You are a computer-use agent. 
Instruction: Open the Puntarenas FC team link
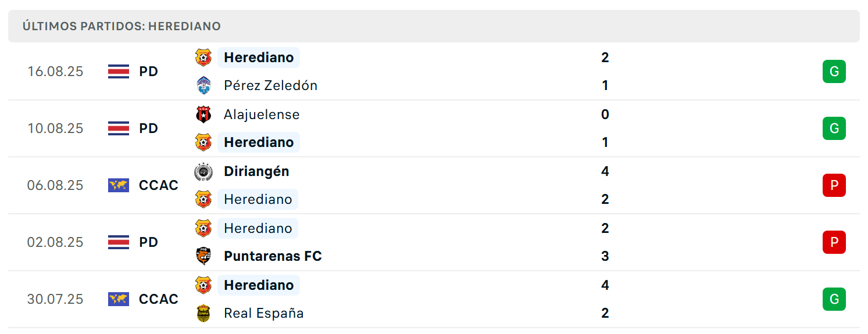[273, 256]
